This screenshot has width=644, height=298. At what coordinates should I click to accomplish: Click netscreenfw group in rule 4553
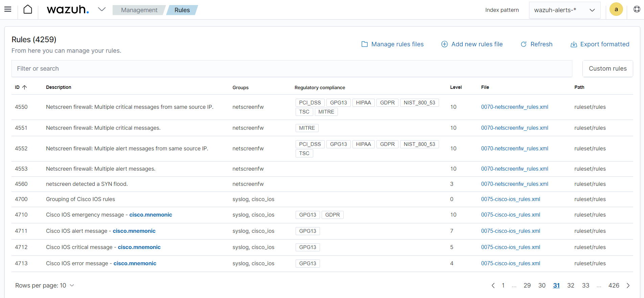(248, 169)
